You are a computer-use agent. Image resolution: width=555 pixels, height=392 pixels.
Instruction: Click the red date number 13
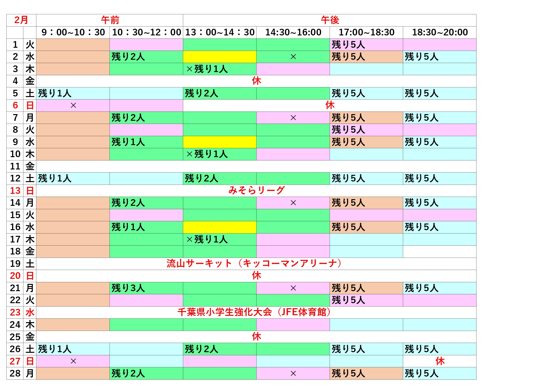[x=15, y=191]
